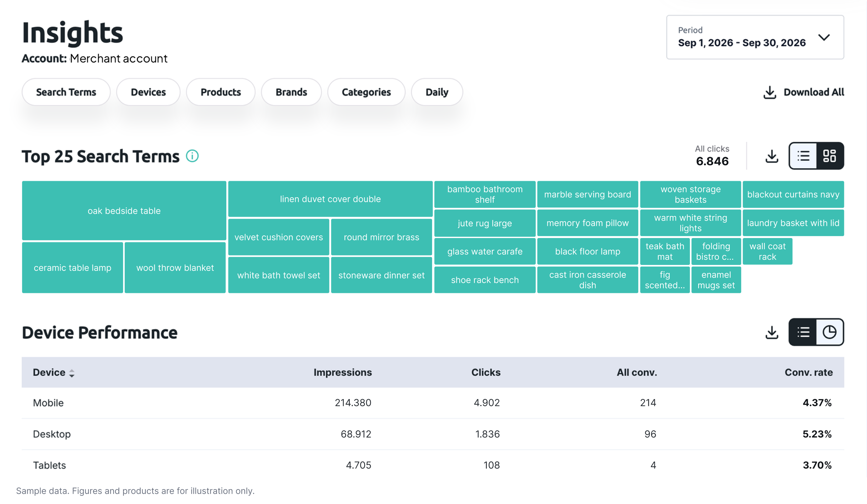Select the velvet cushion covers tile

[279, 237]
